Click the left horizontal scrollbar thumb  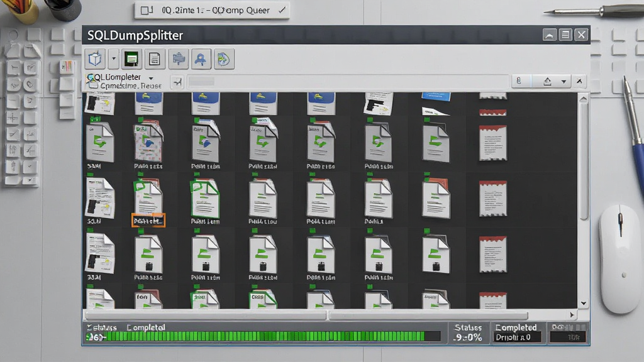pos(206,315)
